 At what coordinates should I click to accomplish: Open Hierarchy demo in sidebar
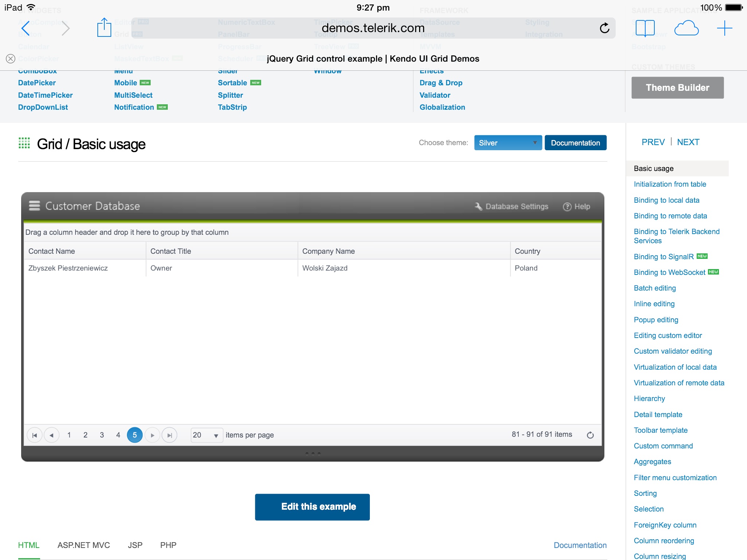(649, 398)
